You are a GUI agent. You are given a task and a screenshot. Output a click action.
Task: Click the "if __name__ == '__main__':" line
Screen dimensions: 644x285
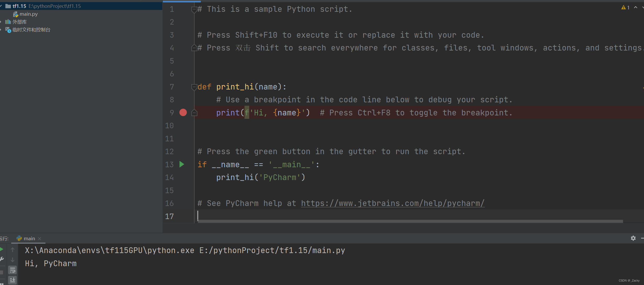[259, 165]
